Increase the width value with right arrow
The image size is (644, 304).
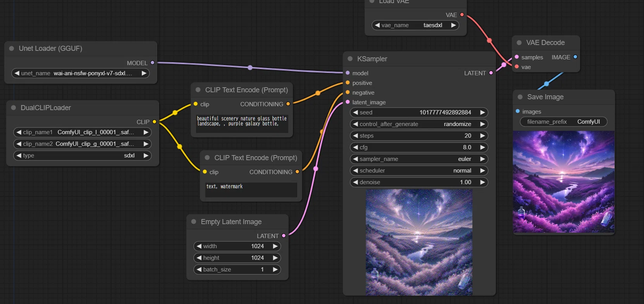(x=275, y=246)
